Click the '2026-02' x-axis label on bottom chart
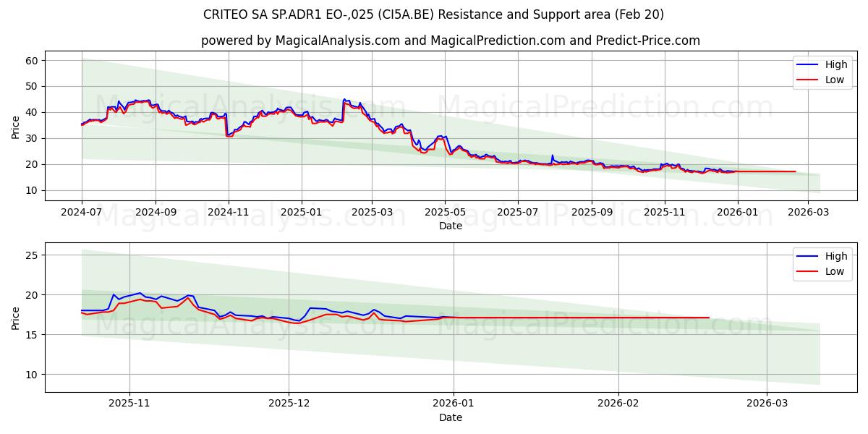The height and width of the screenshot is (434, 868). coord(619,404)
